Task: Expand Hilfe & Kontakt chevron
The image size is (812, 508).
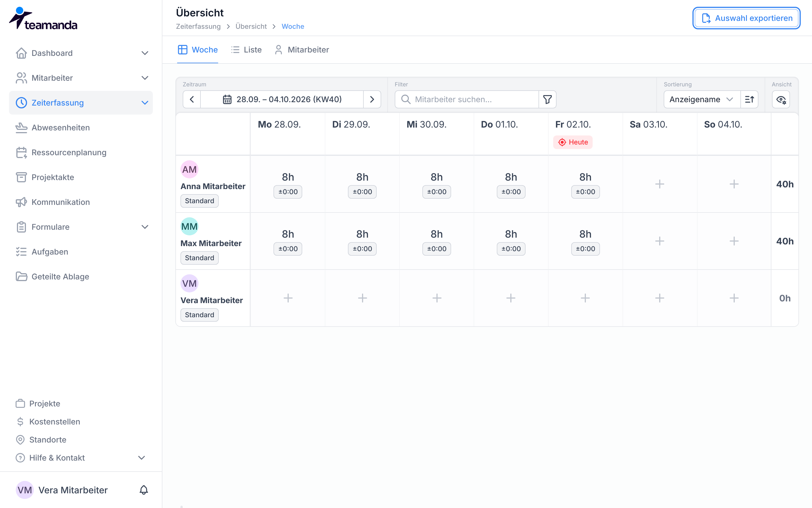Action: click(x=142, y=458)
